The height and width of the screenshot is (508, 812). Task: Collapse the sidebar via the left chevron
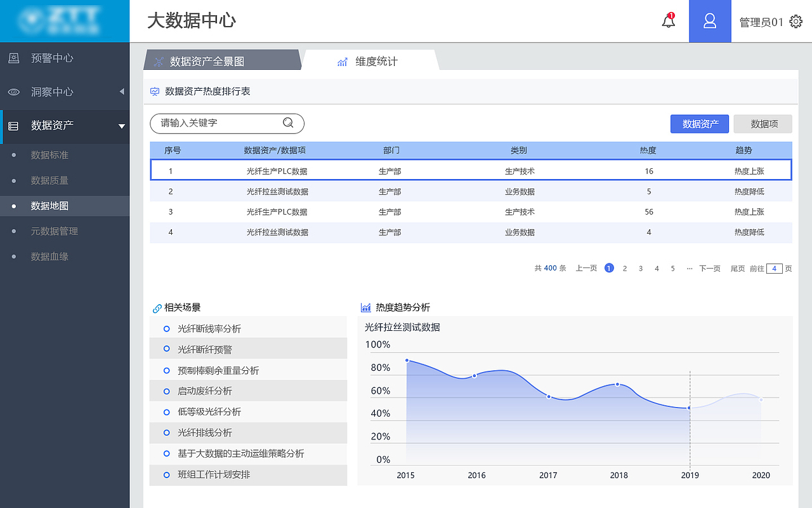122,92
